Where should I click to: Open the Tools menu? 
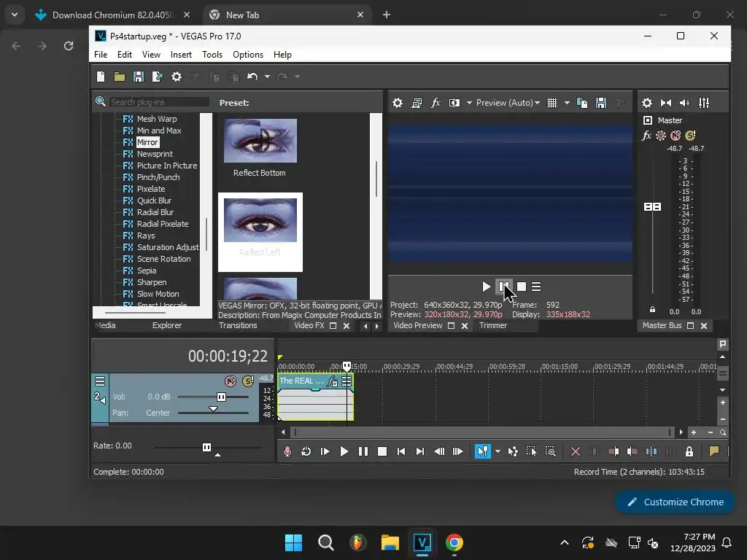[x=212, y=55]
